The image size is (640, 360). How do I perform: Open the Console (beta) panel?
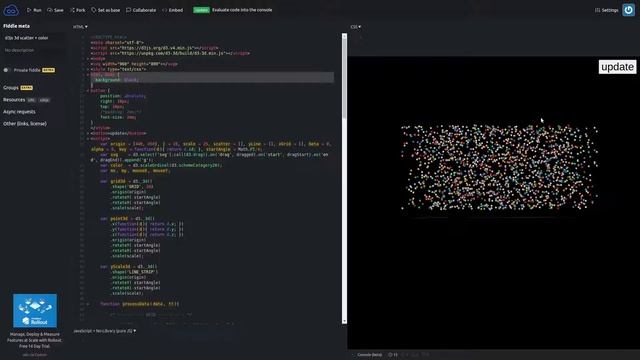369,355
